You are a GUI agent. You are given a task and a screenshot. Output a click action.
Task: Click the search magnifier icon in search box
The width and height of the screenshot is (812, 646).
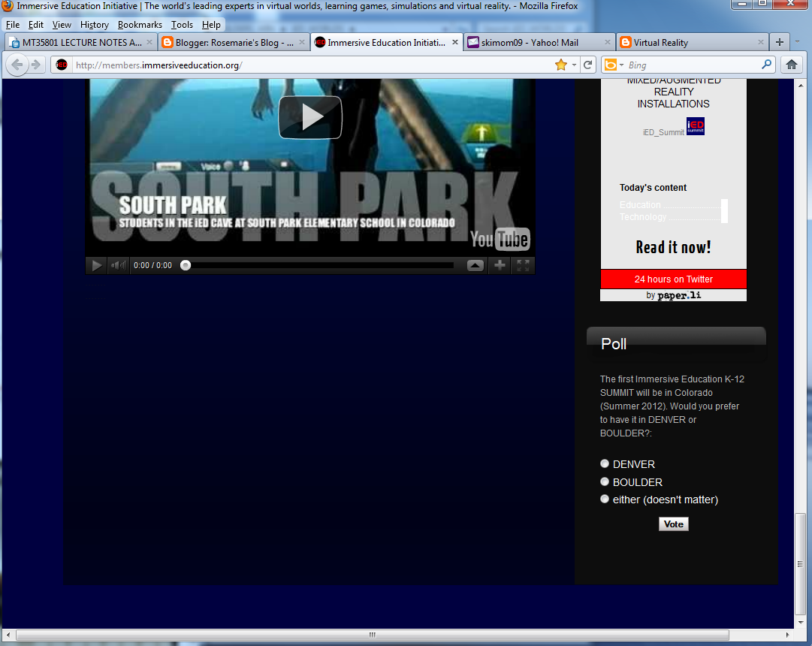coord(766,65)
